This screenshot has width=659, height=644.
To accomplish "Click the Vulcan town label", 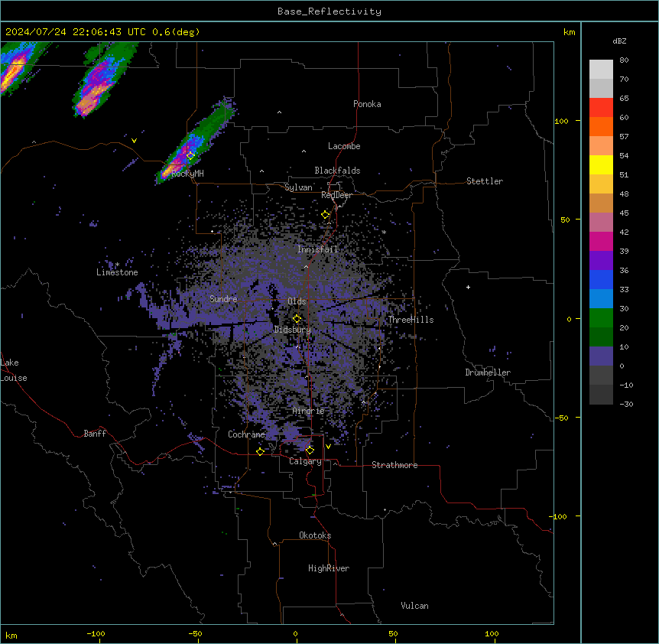I will [x=415, y=606].
